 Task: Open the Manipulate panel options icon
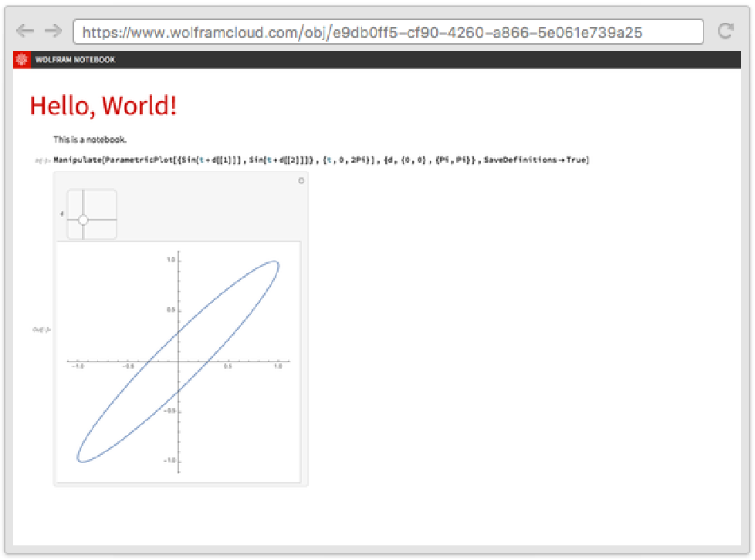tap(301, 180)
